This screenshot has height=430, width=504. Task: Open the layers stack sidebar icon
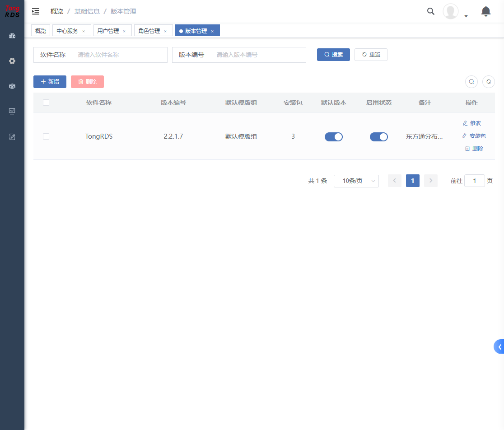(x=12, y=86)
